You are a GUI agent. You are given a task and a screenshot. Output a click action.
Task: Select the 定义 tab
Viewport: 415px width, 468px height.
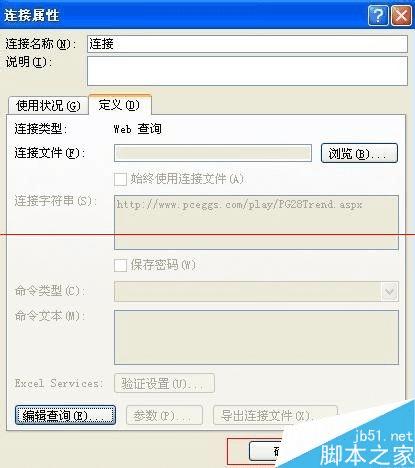[x=120, y=105]
